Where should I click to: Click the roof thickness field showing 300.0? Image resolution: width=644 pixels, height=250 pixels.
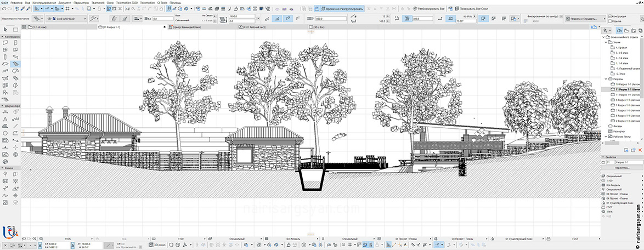tap(422, 19)
